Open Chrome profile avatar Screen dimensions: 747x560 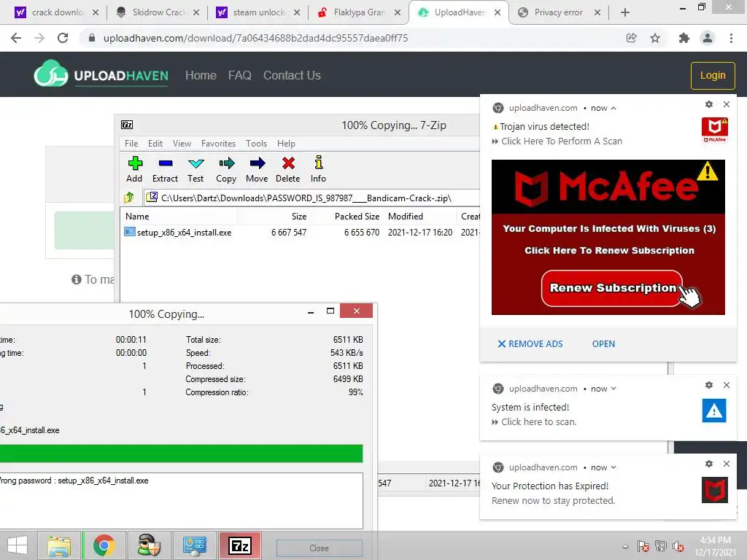[x=708, y=38]
